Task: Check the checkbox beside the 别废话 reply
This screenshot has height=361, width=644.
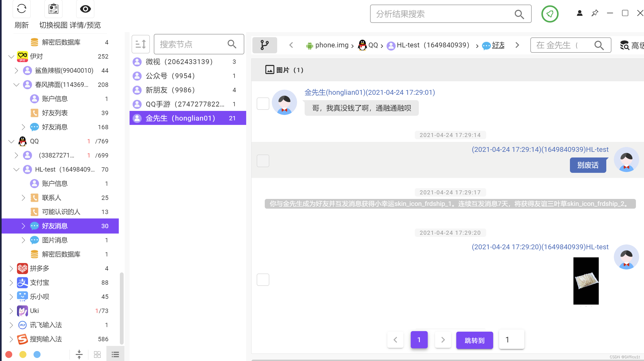Action: [263, 161]
